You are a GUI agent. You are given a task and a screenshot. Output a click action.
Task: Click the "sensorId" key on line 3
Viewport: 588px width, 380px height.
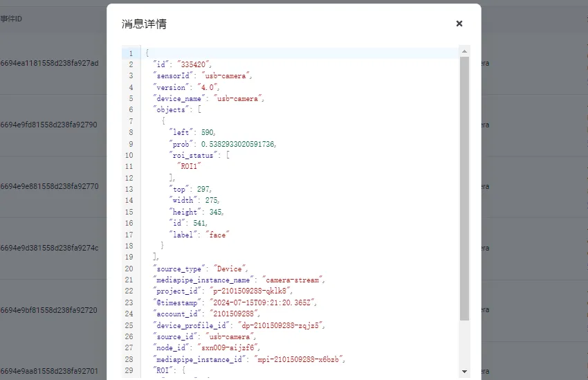(172, 75)
